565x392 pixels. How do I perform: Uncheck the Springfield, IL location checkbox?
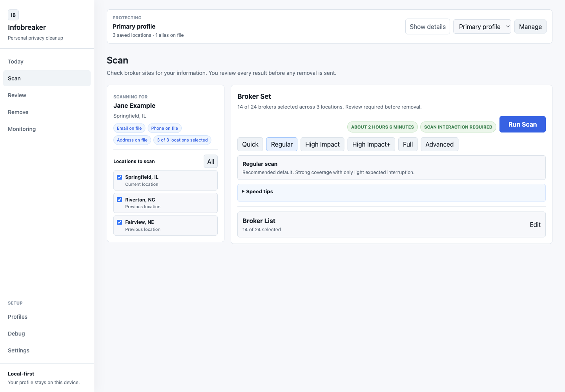tap(120, 177)
